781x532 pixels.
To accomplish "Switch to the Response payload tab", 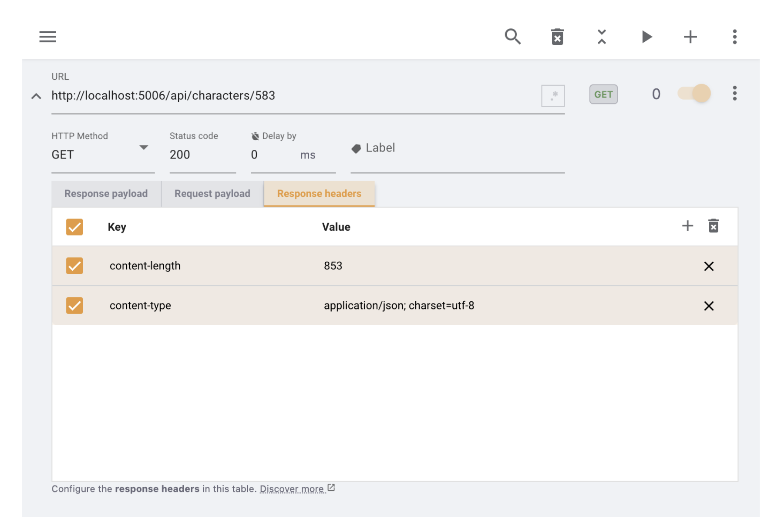I will coord(106,194).
